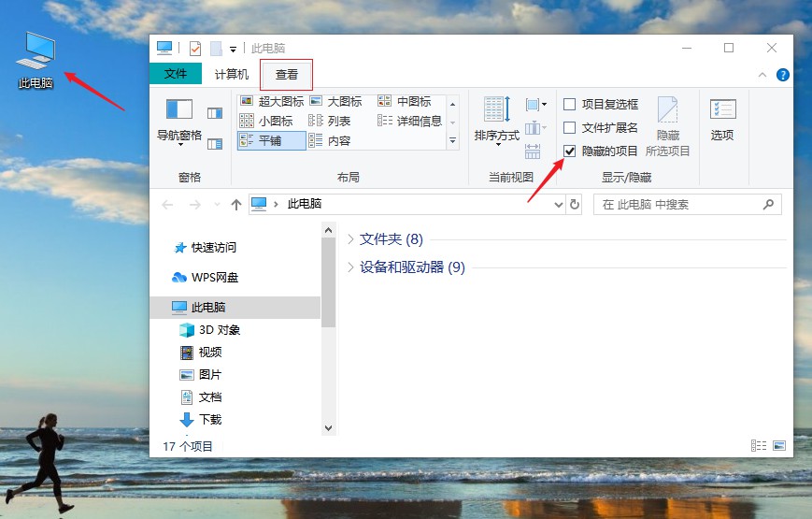Open the group-by dropdown icon
Image resolution: width=812 pixels, height=519 pixels.
(x=536, y=105)
